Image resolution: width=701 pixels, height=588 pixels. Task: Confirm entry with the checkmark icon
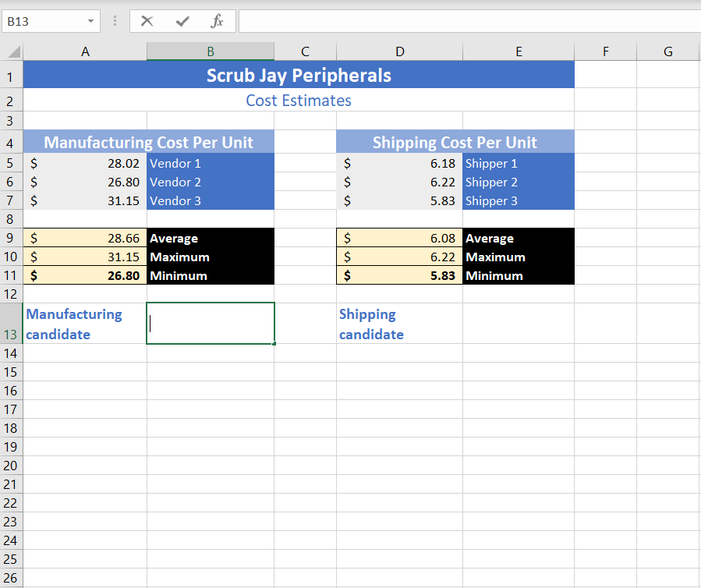coord(182,21)
